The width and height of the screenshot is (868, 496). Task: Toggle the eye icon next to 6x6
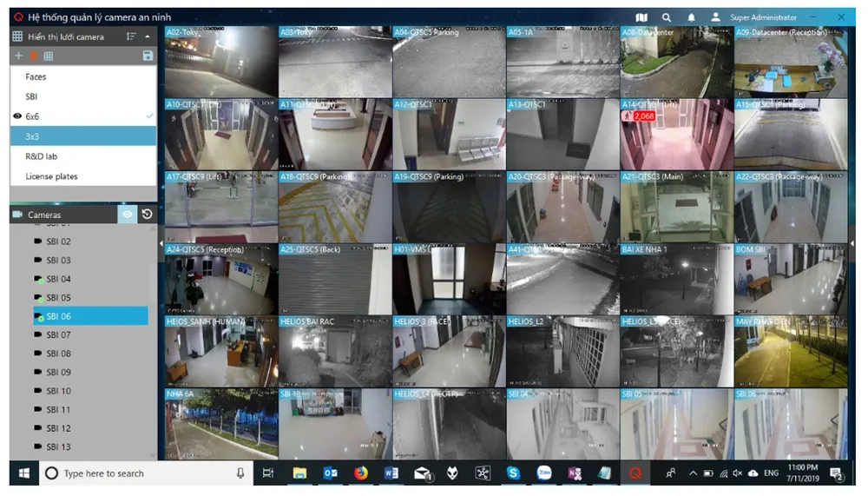17,116
